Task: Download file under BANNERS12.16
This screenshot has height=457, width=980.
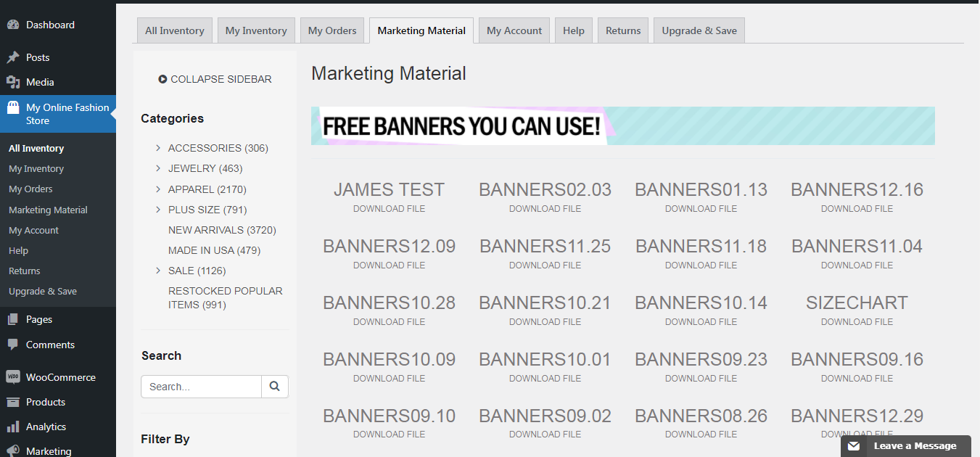Action: pyautogui.click(x=857, y=209)
